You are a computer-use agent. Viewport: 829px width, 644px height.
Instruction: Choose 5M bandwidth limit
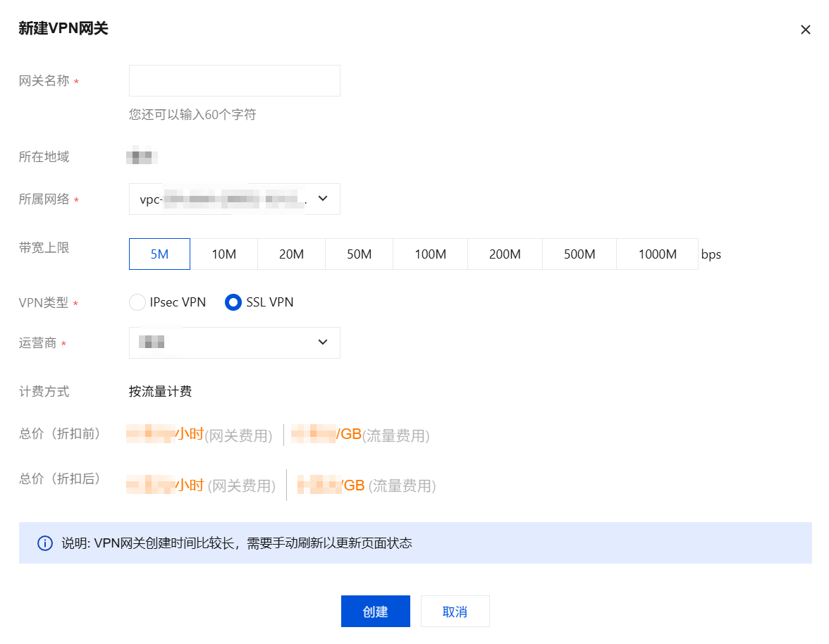click(159, 254)
